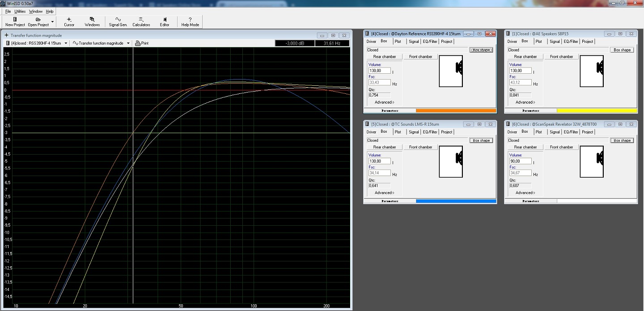
Task: Click white plot color bar in ScanSpeak window
Action: [597, 201]
